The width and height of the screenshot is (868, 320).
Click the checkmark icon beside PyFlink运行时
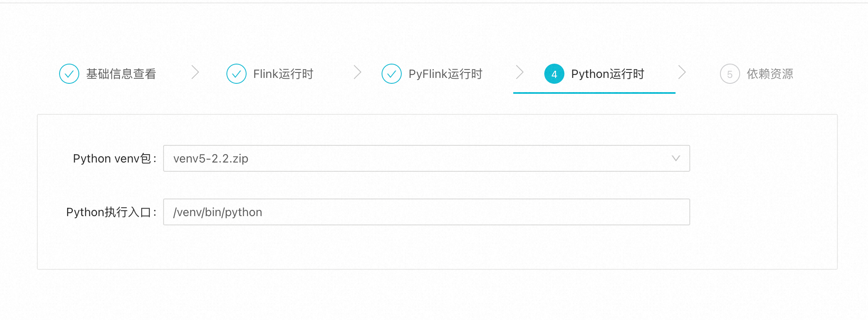coord(392,74)
